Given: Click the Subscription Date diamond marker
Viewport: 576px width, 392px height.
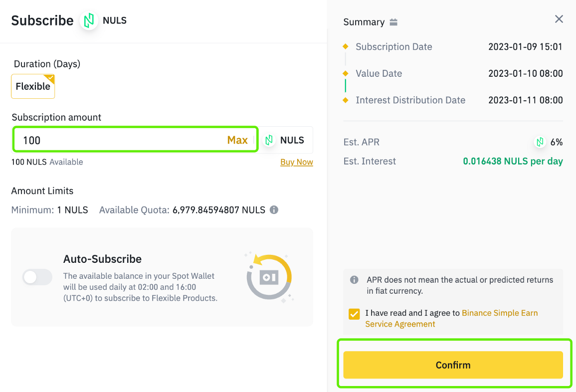Looking at the screenshot, I should (345, 46).
